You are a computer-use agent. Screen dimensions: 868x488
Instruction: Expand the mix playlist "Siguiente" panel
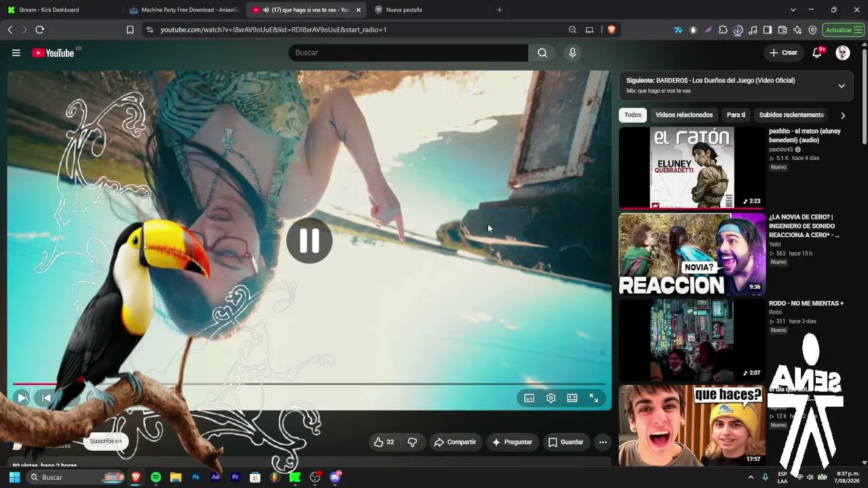[x=842, y=86]
